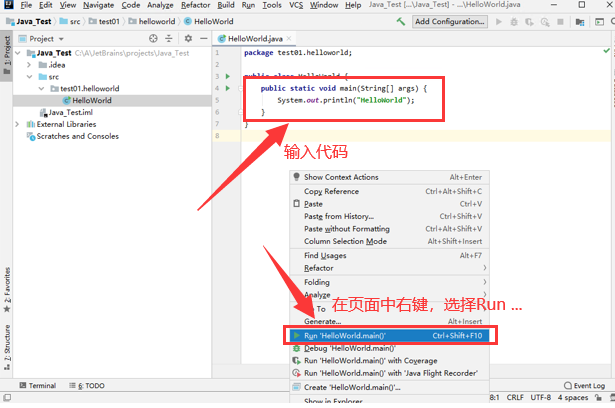Image resolution: width=615 pixels, height=408 pixels.
Task: Click Add Configuration... button
Action: [449, 22]
